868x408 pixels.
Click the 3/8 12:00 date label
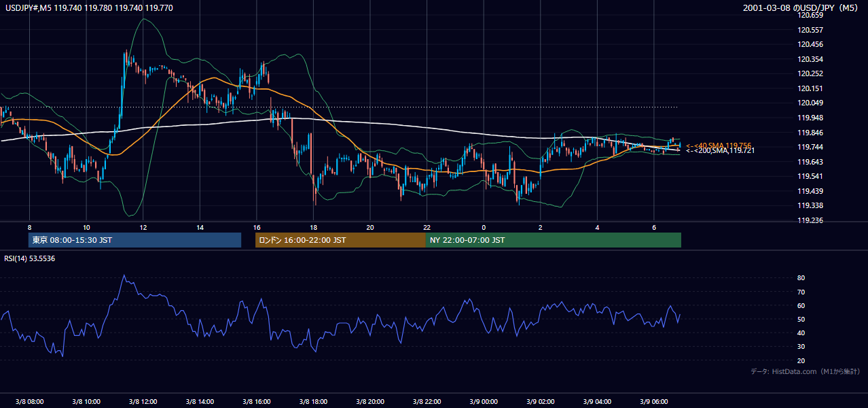click(x=143, y=402)
